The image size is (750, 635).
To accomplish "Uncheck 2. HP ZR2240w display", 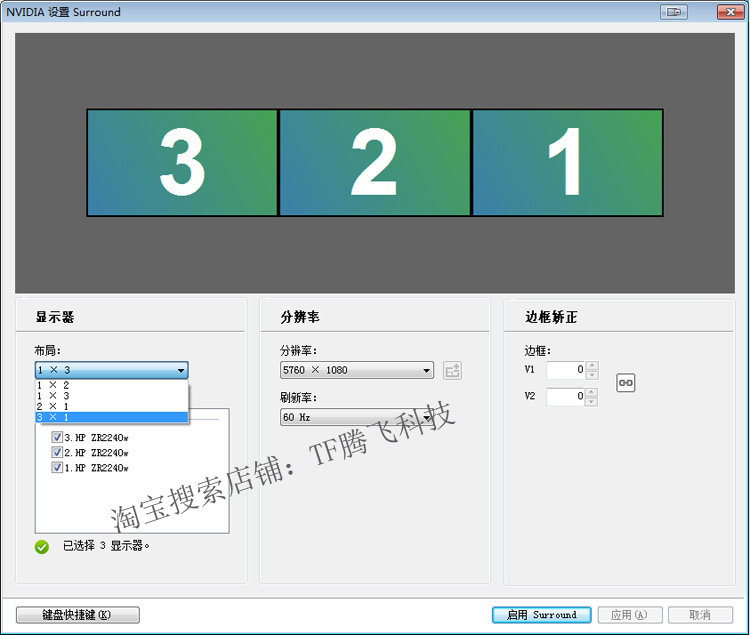I will [x=57, y=452].
